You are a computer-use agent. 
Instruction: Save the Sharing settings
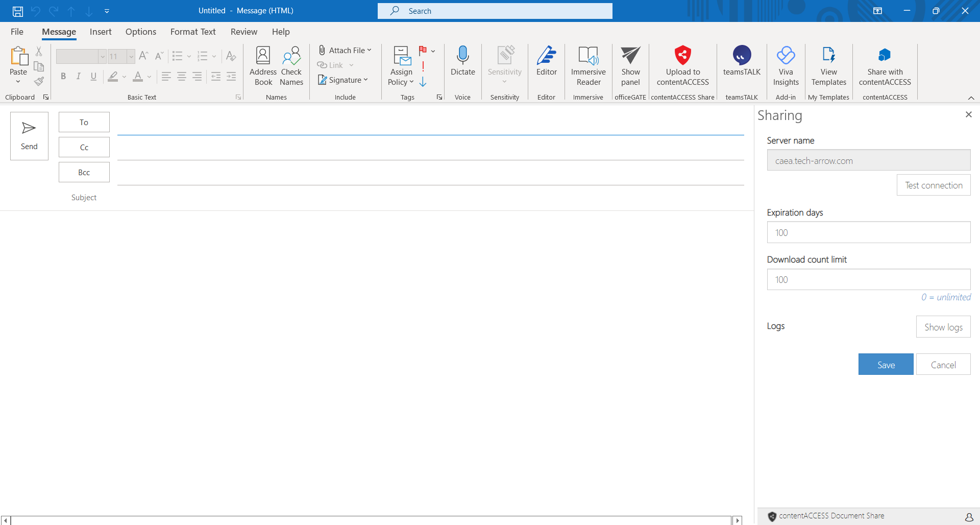(886, 365)
